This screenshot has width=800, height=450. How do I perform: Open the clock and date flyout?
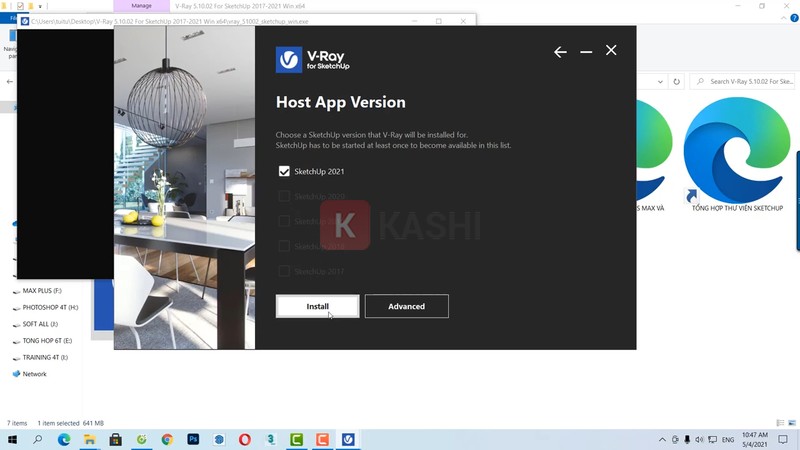pyautogui.click(x=755, y=439)
